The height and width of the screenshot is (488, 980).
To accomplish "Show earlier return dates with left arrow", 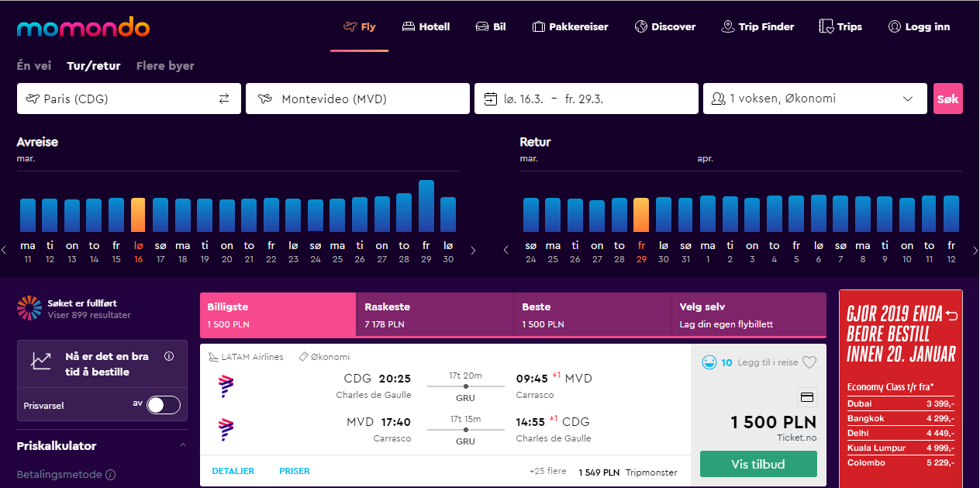I will 506,251.
